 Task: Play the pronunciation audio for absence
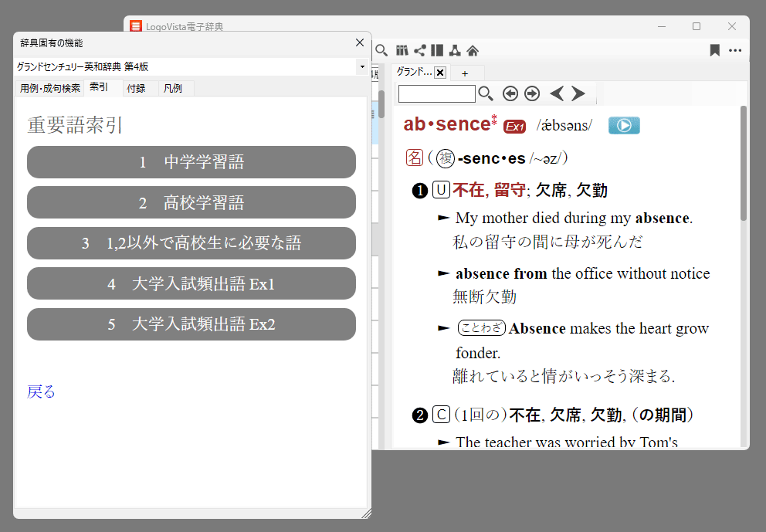click(623, 125)
